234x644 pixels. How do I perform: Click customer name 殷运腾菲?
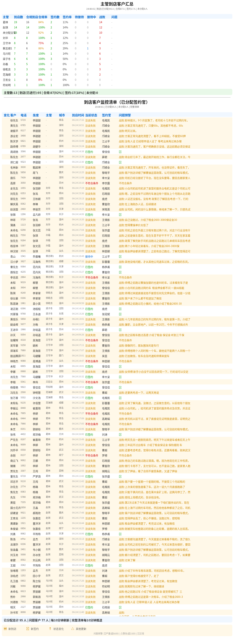[15, 356]
